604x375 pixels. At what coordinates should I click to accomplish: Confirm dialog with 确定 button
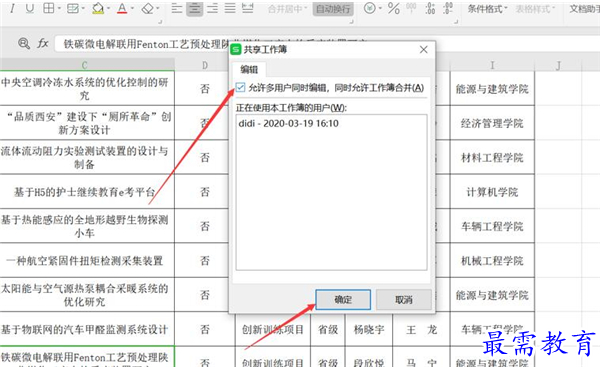coord(343,300)
